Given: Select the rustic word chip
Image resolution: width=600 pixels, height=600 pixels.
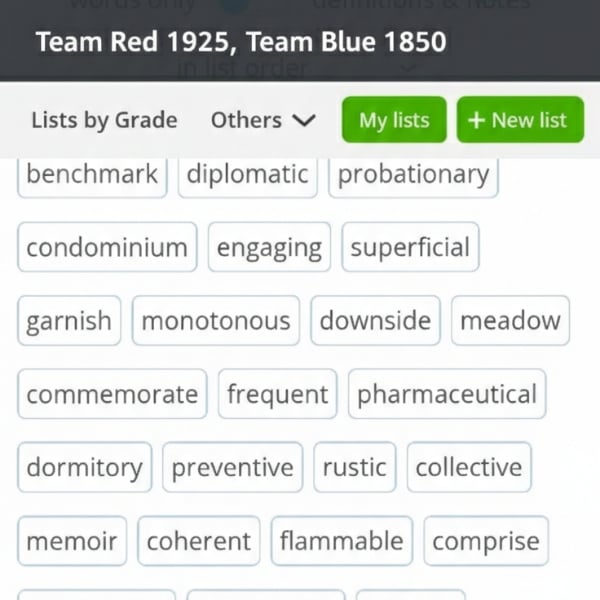Looking at the screenshot, I should click(x=355, y=468).
